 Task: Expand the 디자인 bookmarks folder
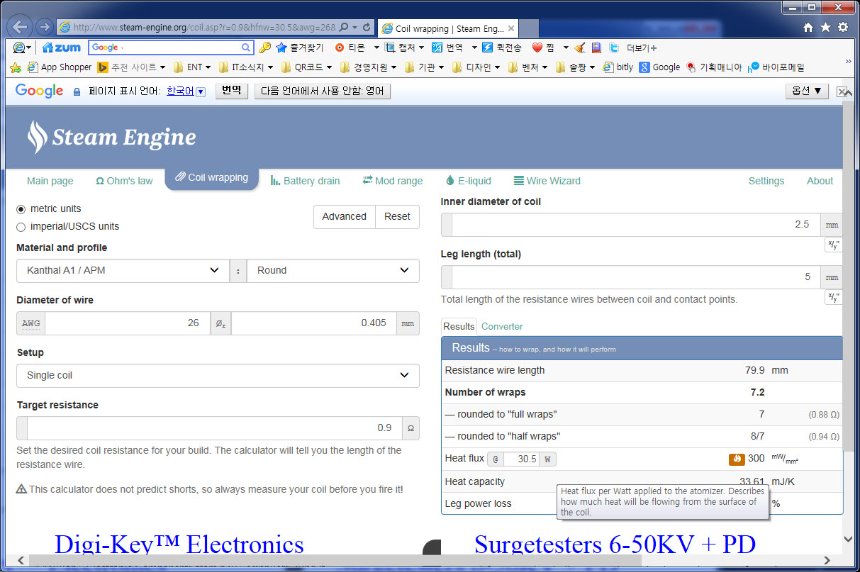click(476, 67)
